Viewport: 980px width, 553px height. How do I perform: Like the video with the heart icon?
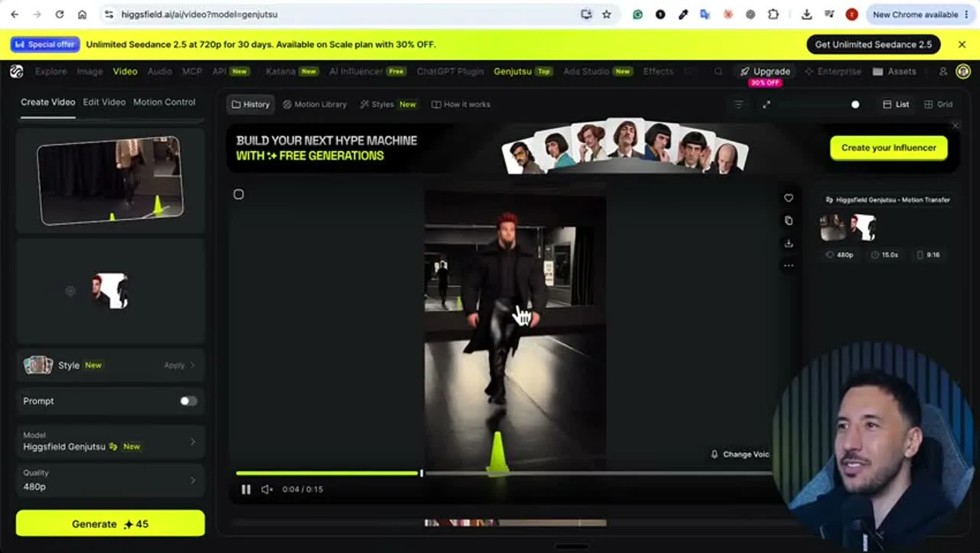coord(789,198)
